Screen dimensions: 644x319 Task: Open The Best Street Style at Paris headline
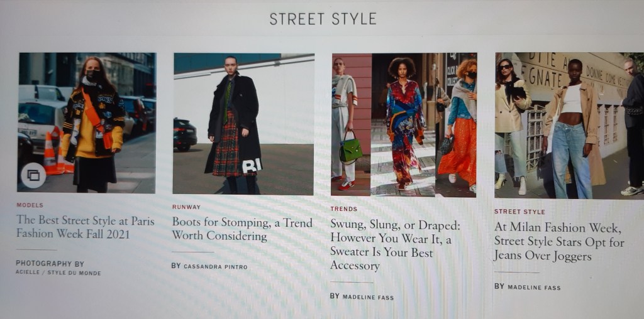[86, 227]
